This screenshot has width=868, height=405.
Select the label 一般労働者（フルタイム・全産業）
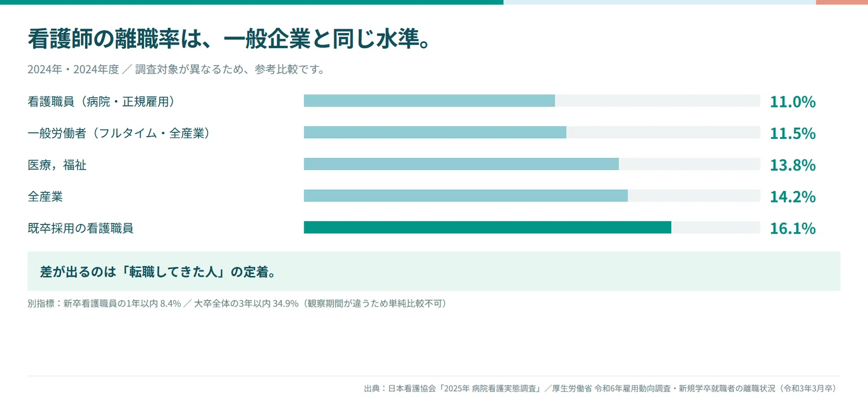pos(119,133)
